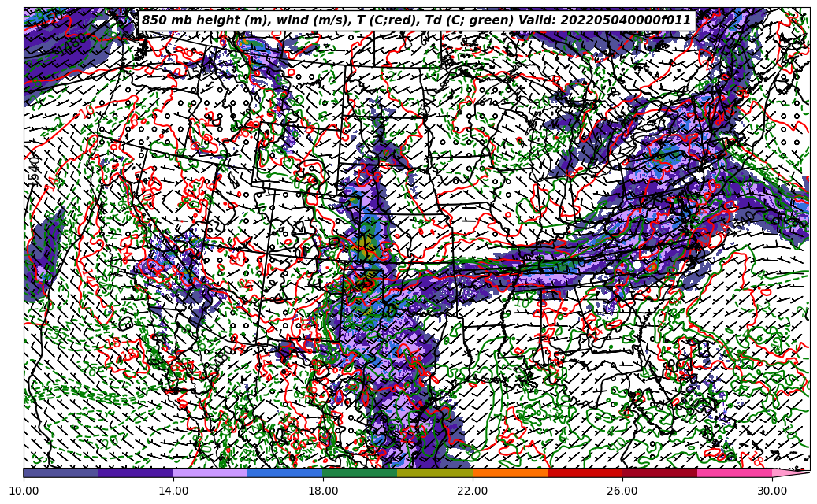Select the green colorbar segment
Viewport: 817px width, 504px height.
(360, 473)
